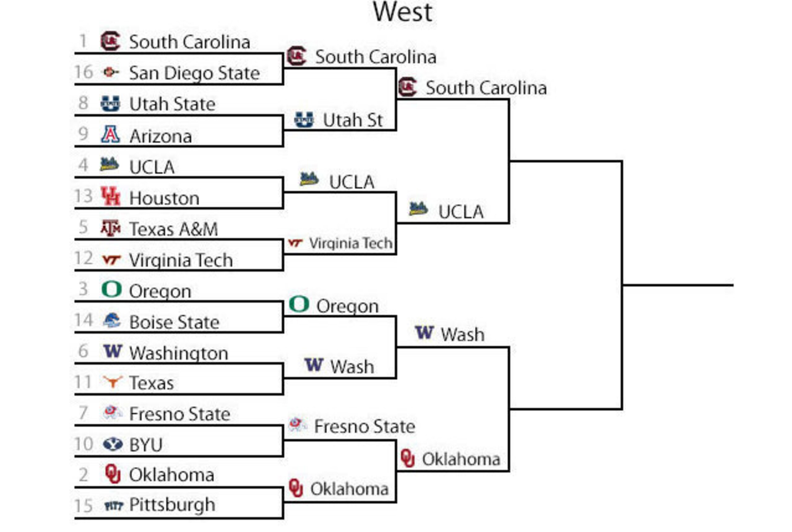Image resolution: width=792 pixels, height=532 pixels.
Task: Click 'Pittsburgh' team name at seed 15
Action: (172, 505)
